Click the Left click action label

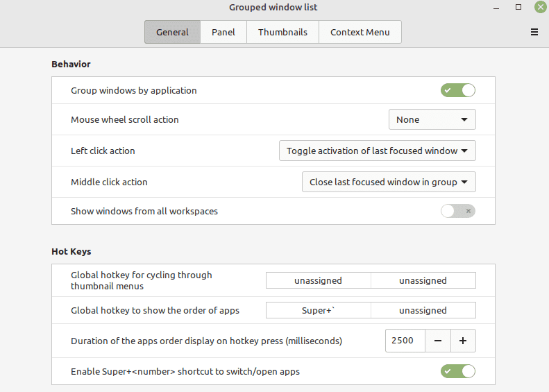pos(103,151)
